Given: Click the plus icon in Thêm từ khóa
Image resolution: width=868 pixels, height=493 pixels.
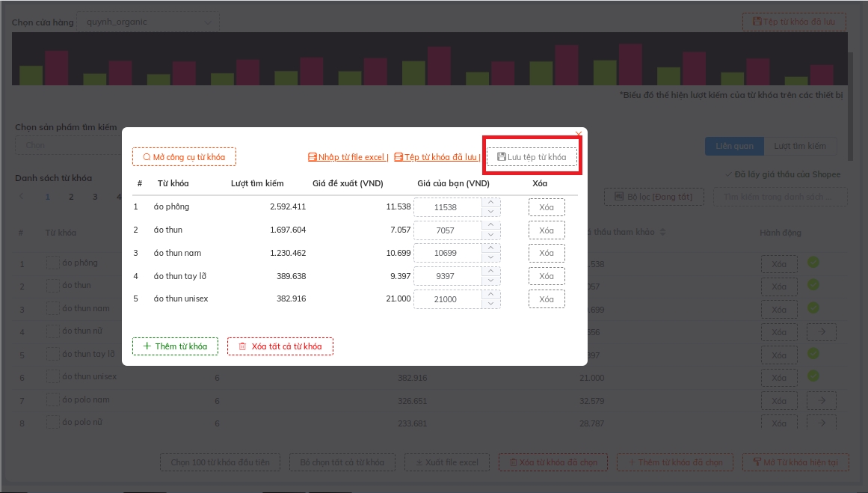Looking at the screenshot, I should coord(147,346).
